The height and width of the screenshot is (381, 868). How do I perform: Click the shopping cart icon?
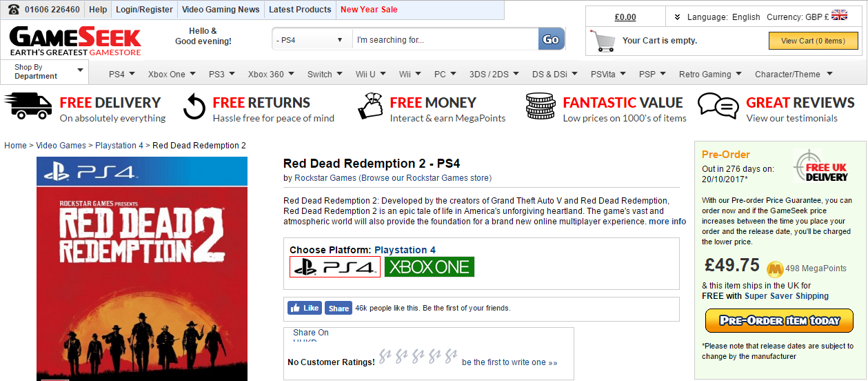[602, 41]
